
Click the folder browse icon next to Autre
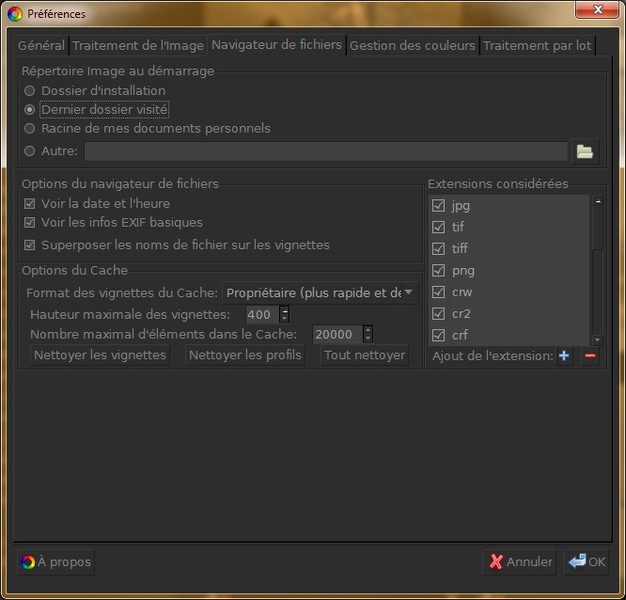585,151
